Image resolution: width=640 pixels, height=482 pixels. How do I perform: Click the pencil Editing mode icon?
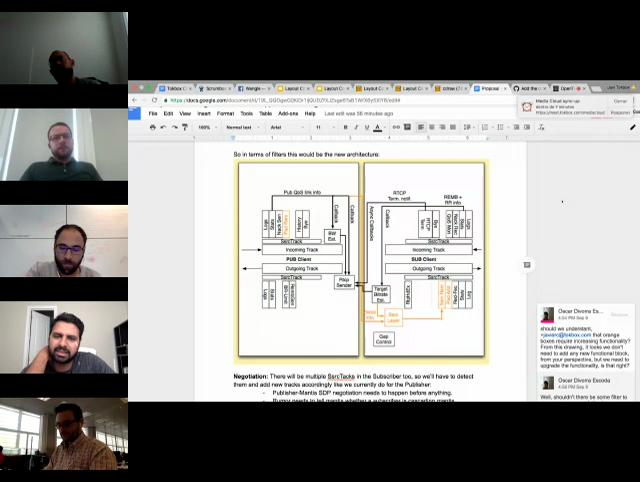point(633,127)
